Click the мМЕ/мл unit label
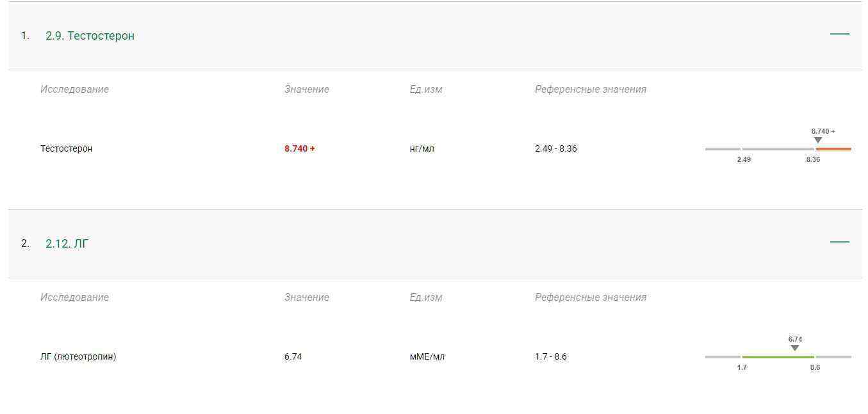 427,356
